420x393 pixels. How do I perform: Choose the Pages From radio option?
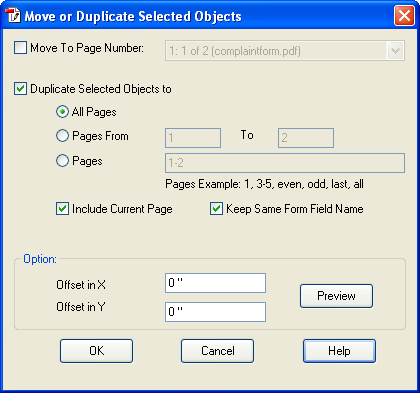(x=62, y=136)
